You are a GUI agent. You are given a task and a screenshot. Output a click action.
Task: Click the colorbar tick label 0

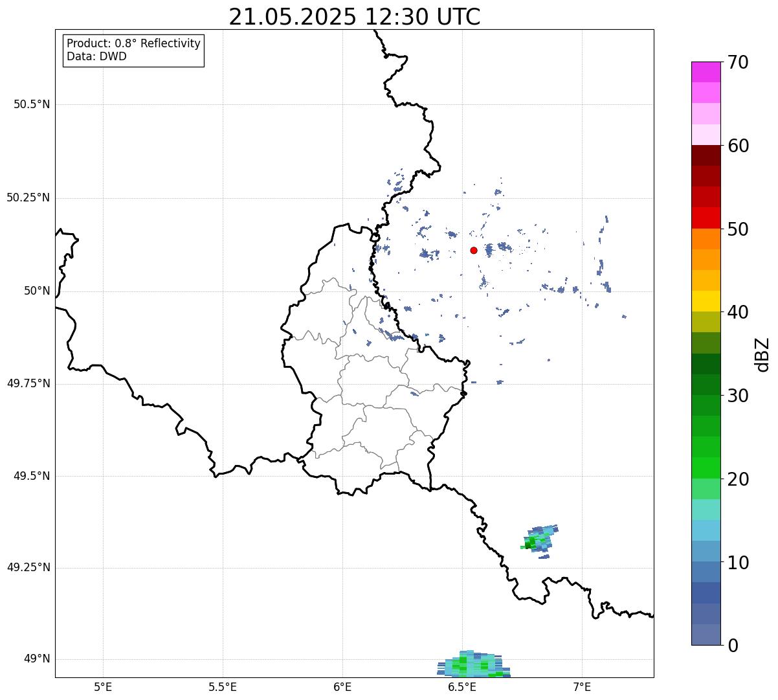click(731, 646)
